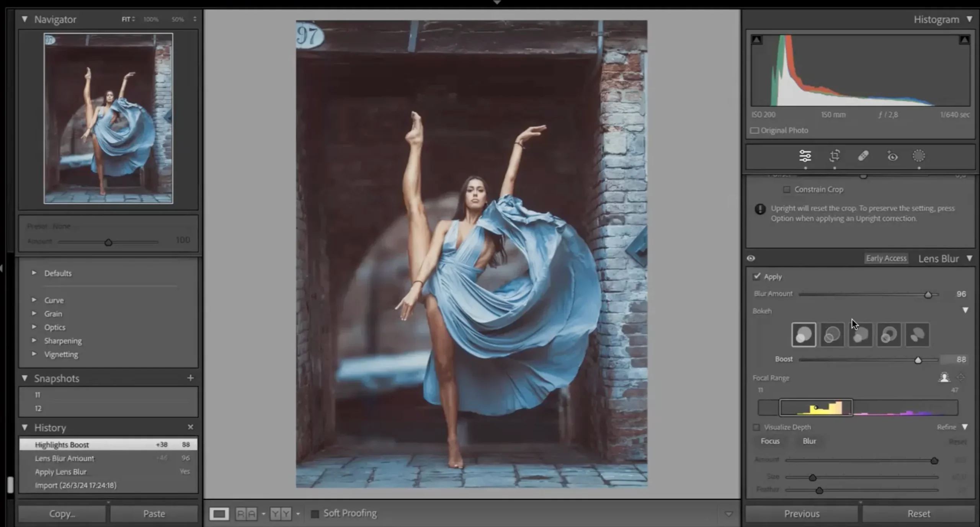
Task: Enable the Original Photo checkbox
Action: coord(755,131)
